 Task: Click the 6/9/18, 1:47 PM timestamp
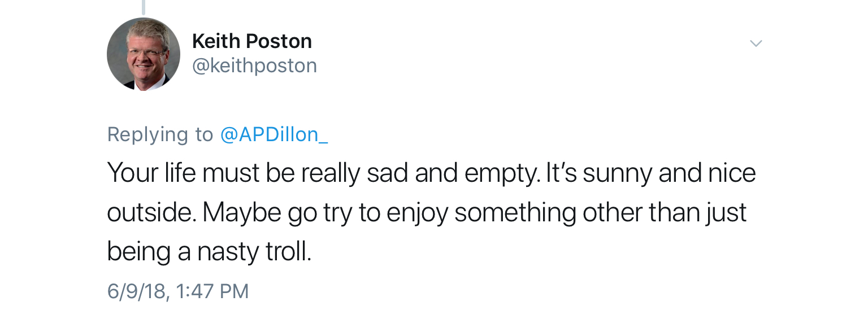tap(177, 291)
